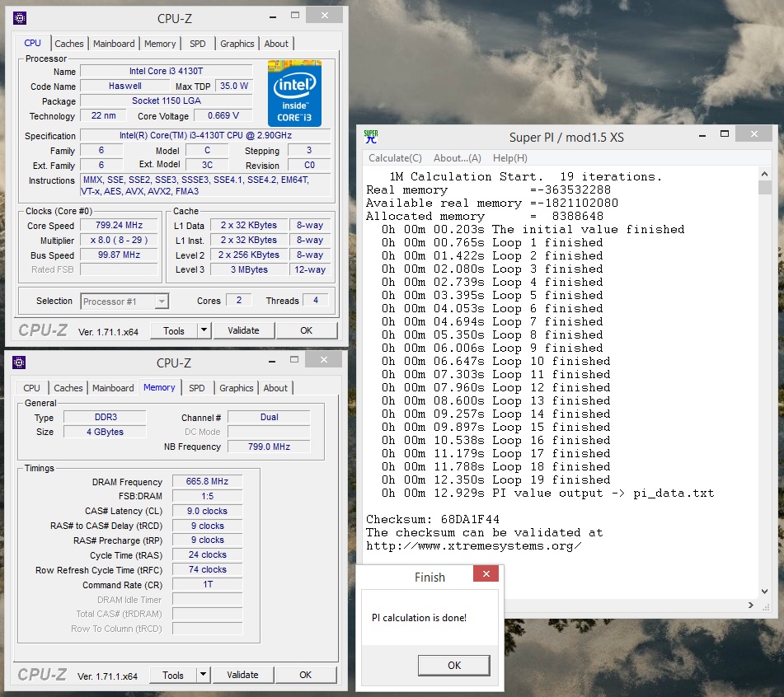This screenshot has width=784, height=697.
Task: Minimize the top CPU-Z window
Action: (273, 16)
